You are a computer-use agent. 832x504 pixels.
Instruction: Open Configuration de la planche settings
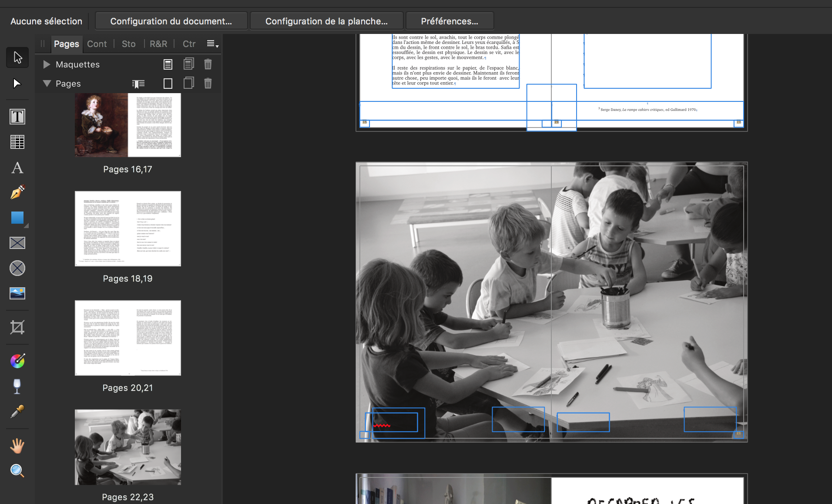(x=326, y=21)
